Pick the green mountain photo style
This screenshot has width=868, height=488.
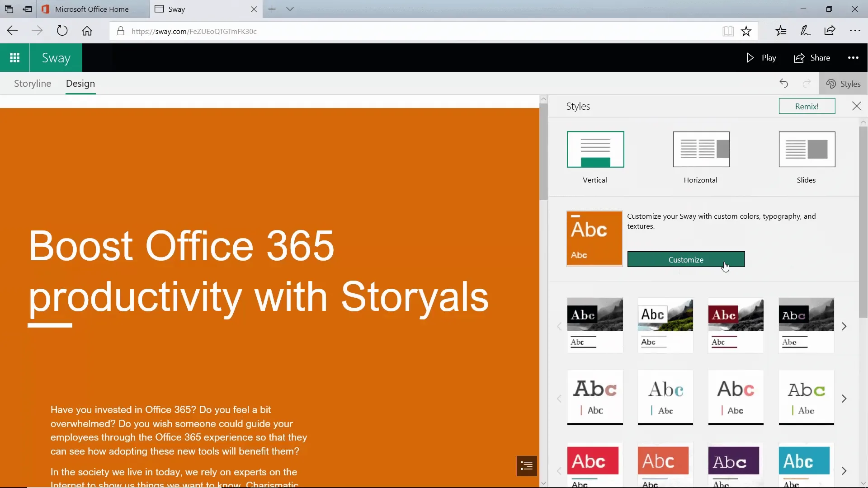[x=665, y=325]
